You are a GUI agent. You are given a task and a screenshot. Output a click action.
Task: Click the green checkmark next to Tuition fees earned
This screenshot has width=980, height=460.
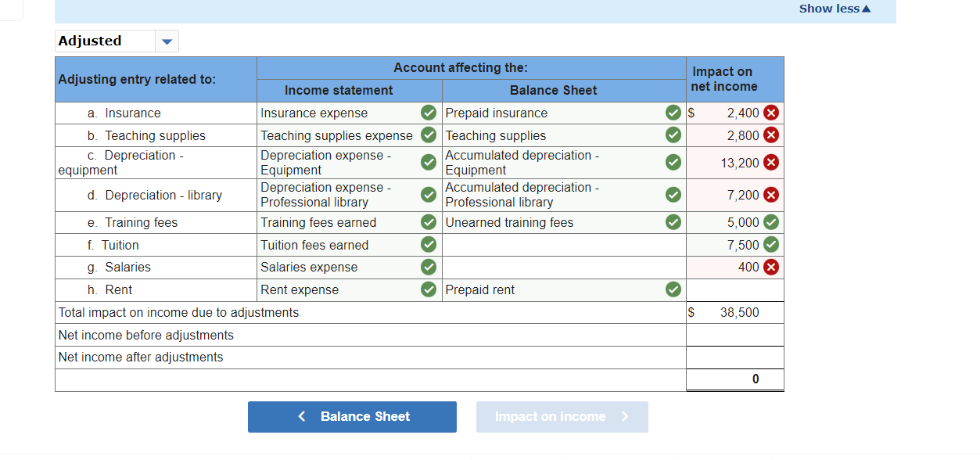tap(428, 245)
